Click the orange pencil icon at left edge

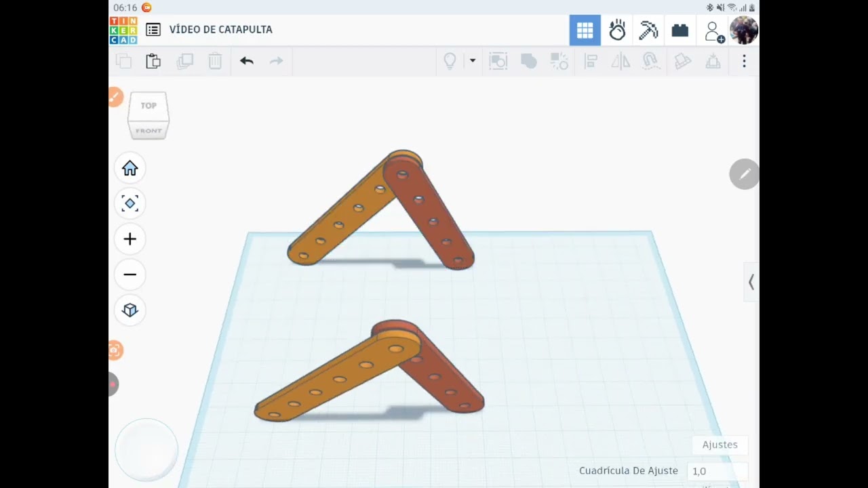click(x=115, y=97)
